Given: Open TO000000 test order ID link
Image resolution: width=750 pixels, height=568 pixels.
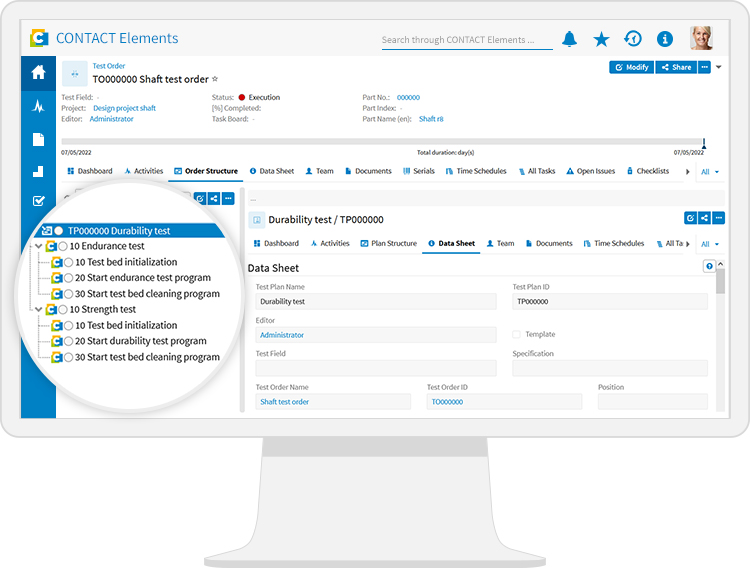Looking at the screenshot, I should tap(447, 402).
